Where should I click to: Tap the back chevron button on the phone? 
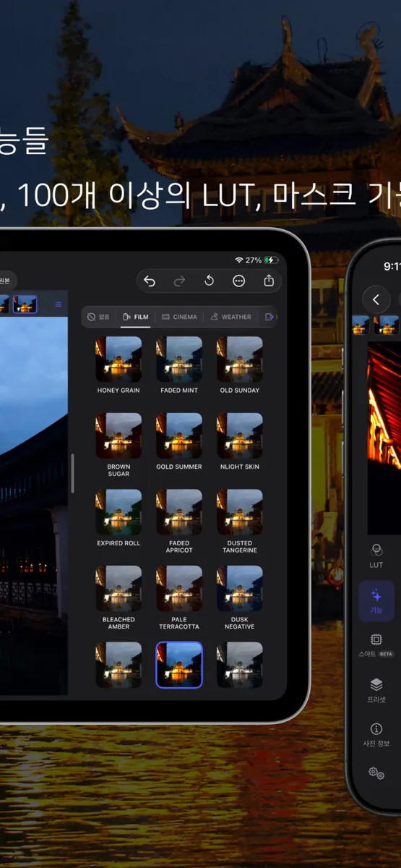coord(376,299)
